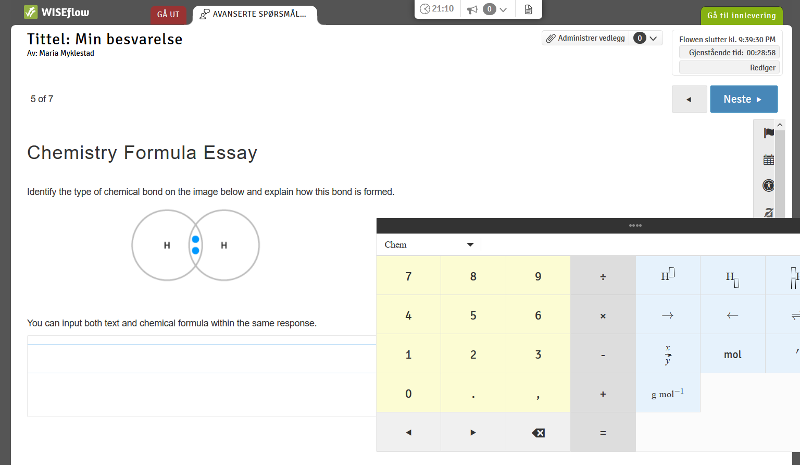Insert superscript template on chem keypad
This screenshot has width=800, height=465.
(x=668, y=276)
